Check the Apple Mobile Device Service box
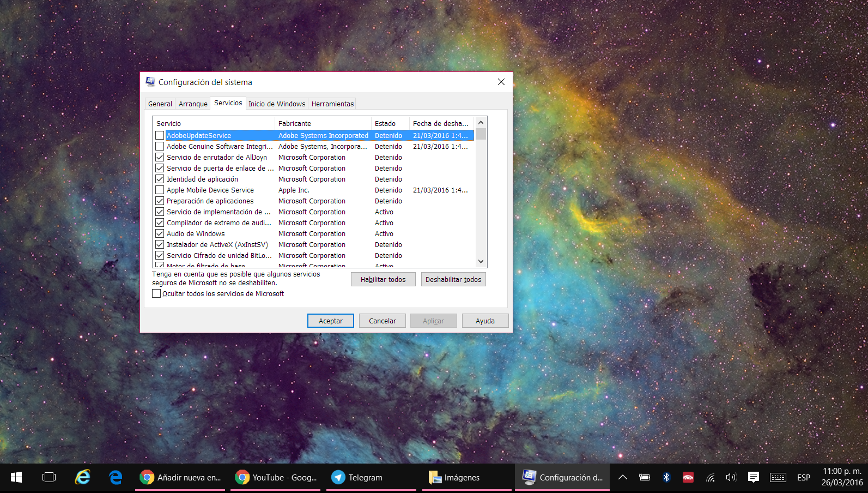The height and width of the screenshot is (493, 868). pyautogui.click(x=160, y=190)
